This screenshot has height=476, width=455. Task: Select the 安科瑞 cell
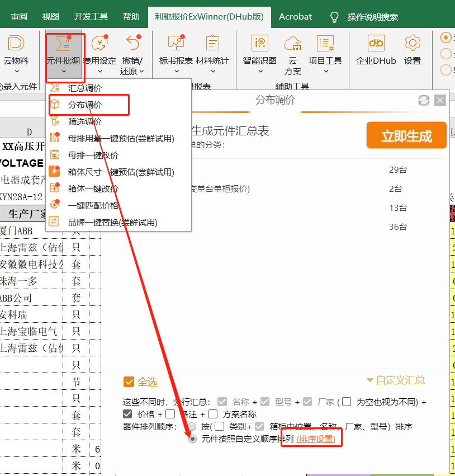(x=31, y=315)
